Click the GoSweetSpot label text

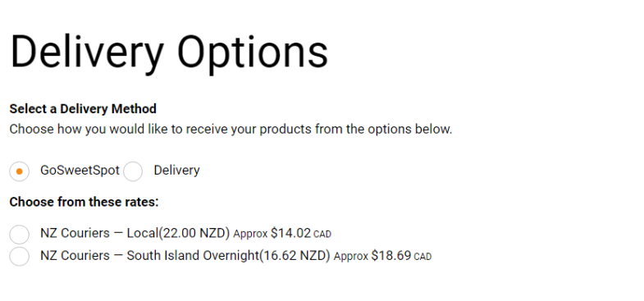click(80, 171)
